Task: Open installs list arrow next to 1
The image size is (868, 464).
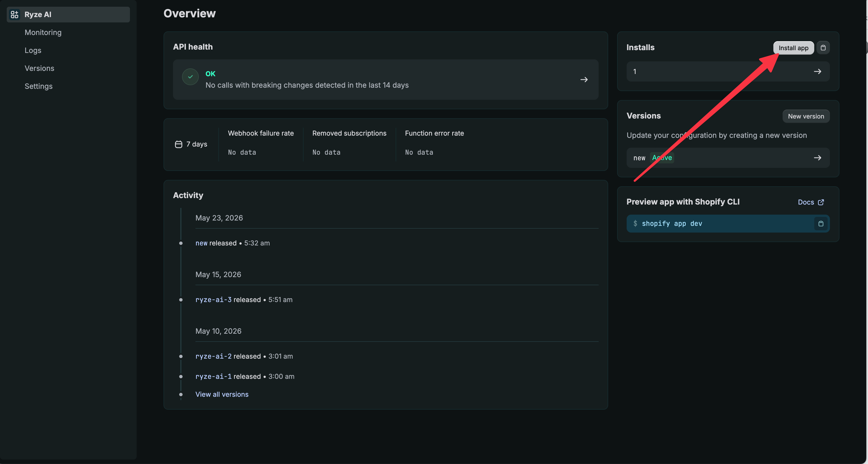Action: tap(817, 71)
